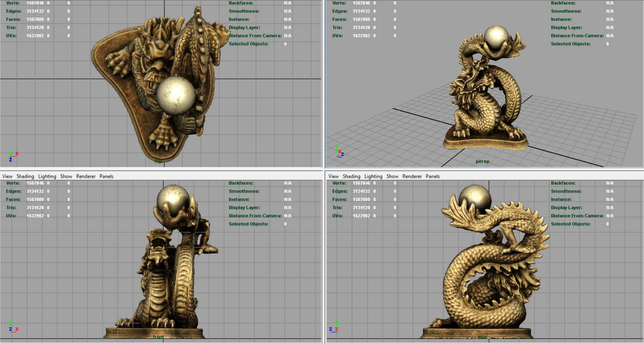The height and width of the screenshot is (343, 644).
Task: Open the View menu in the front panel
Action: click(x=7, y=176)
